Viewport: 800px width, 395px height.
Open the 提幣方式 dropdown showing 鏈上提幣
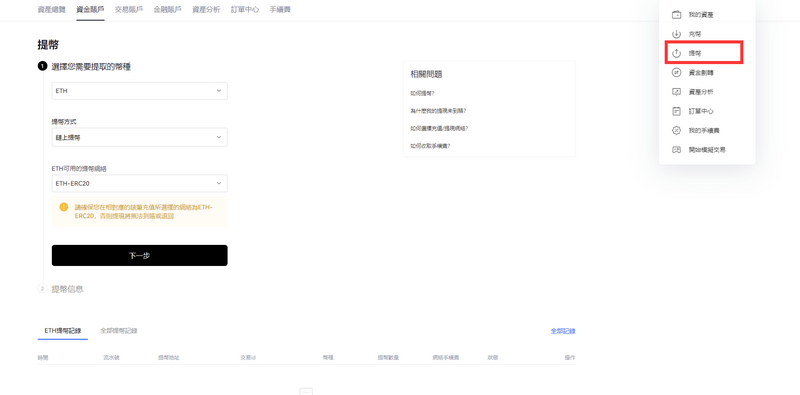click(x=139, y=137)
